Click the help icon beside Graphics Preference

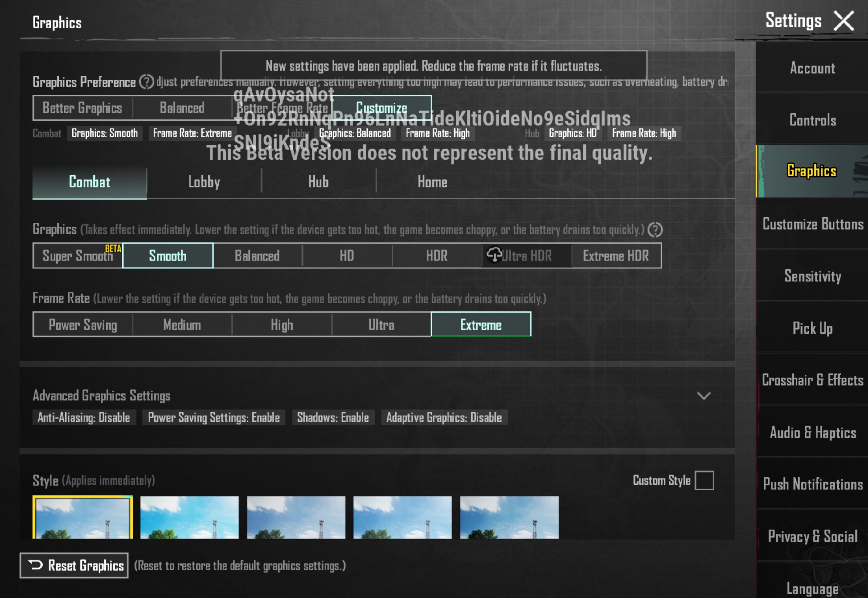tap(146, 82)
